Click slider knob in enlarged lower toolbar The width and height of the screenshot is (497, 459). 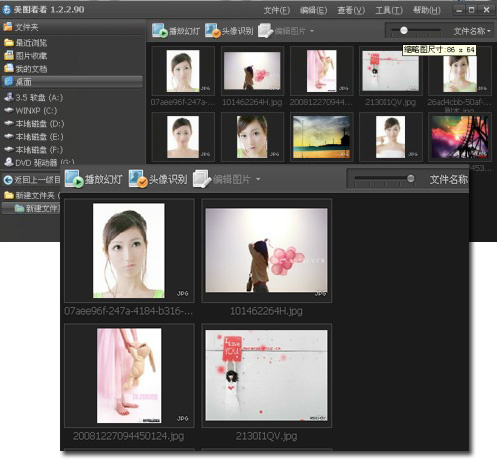tap(411, 179)
